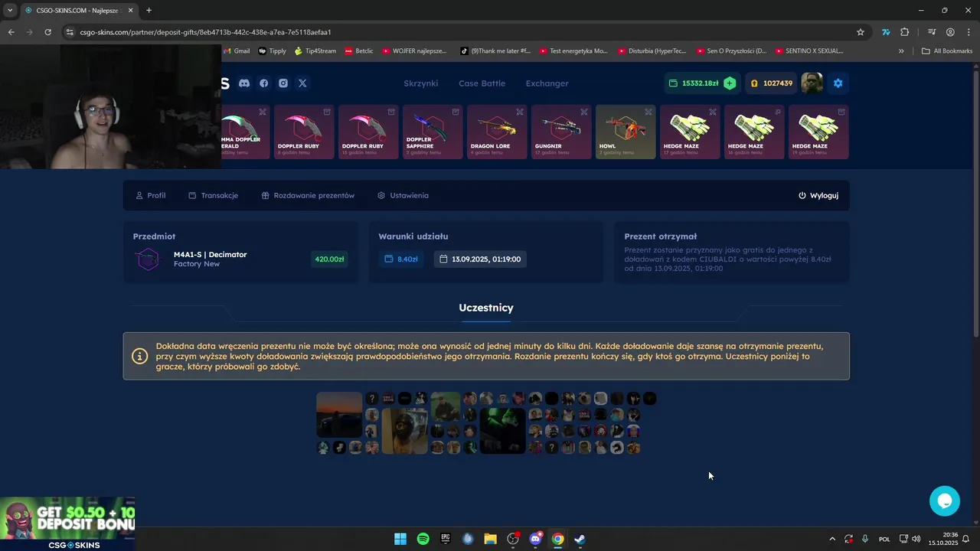This screenshot has height=551, width=980.
Task: Open Spotify from the taskbar
Action: (x=423, y=539)
